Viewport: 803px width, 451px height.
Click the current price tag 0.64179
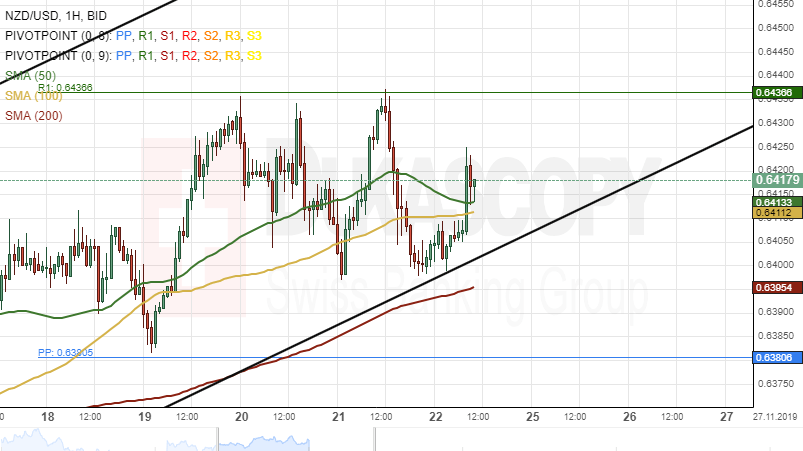click(x=777, y=180)
